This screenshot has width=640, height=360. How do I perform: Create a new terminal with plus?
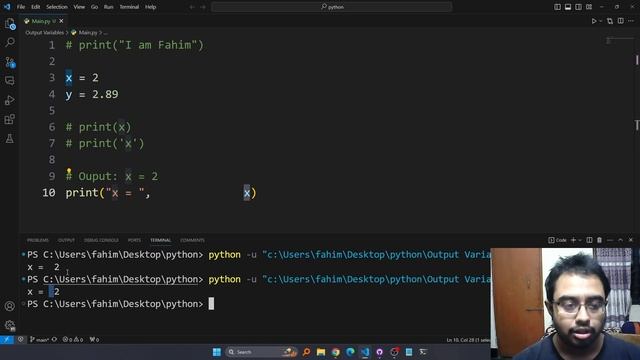pyautogui.click(x=573, y=240)
